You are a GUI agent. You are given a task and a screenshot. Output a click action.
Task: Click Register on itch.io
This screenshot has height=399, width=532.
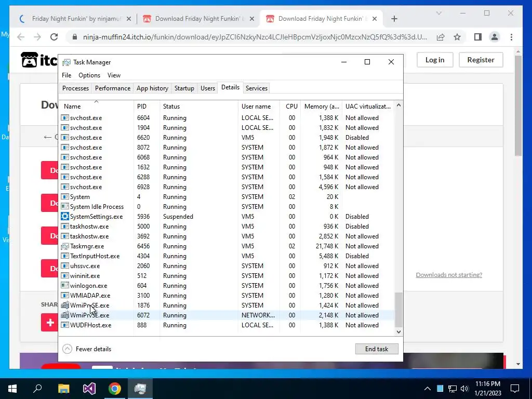click(481, 60)
